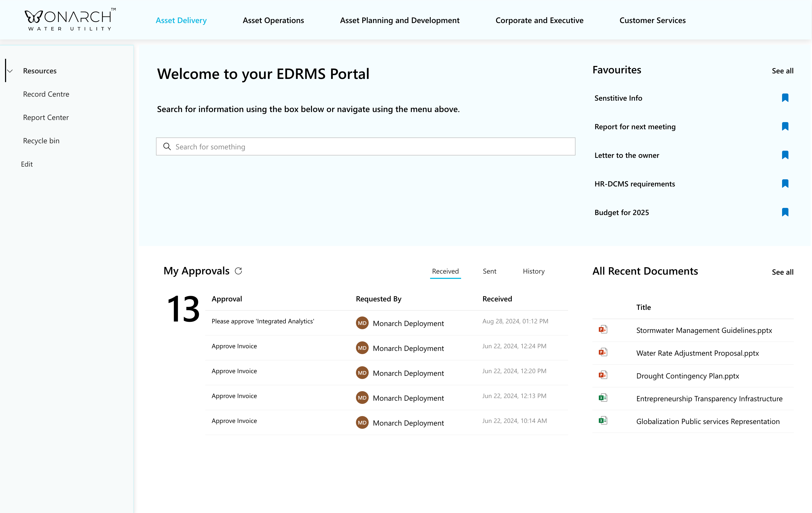Click PowerPoint icon for Drought Contingency Plan

(x=603, y=375)
